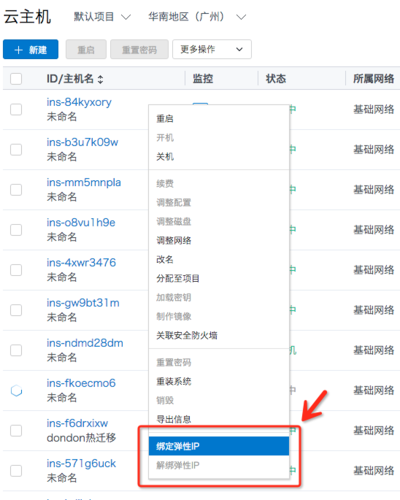The height and width of the screenshot is (500, 400).
Task: Open instance ins-o8vu1h9e
Action: pyautogui.click(x=81, y=222)
